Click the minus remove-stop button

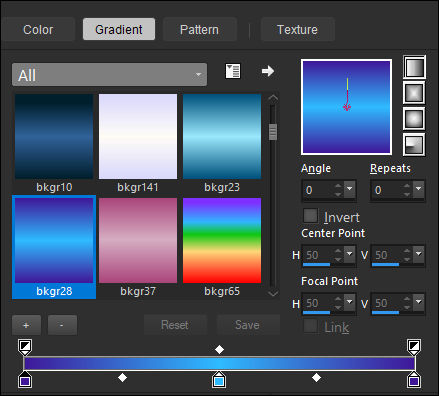(x=62, y=325)
